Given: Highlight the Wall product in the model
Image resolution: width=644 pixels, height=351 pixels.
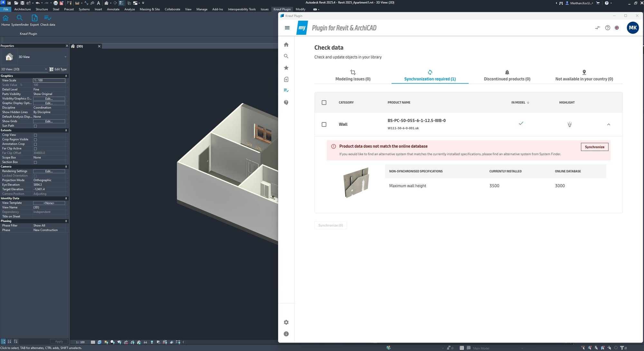Looking at the screenshot, I should click(x=570, y=124).
